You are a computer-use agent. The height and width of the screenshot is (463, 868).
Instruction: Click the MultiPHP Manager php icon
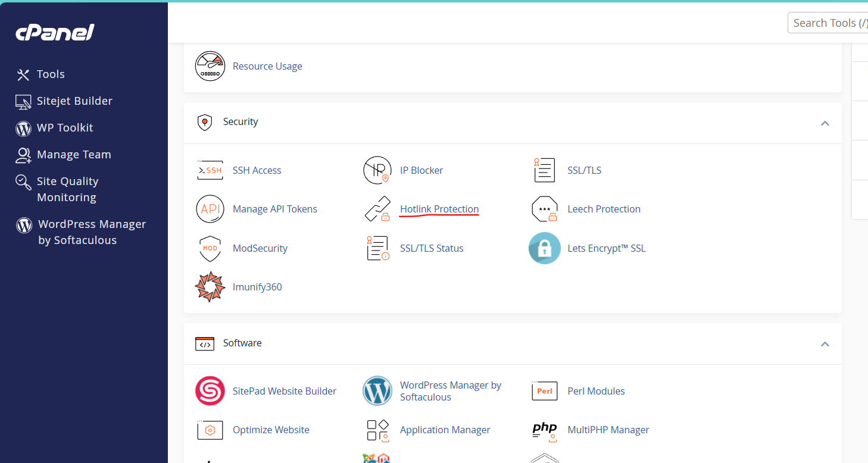(545, 430)
